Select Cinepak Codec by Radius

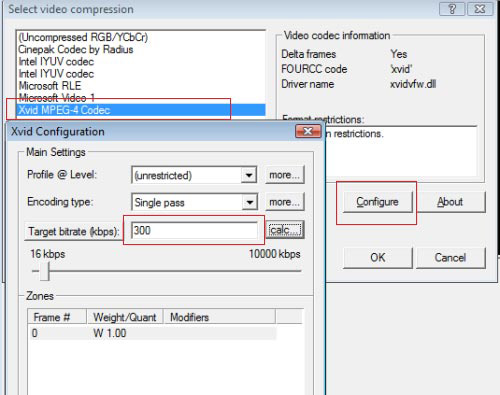click(x=141, y=49)
